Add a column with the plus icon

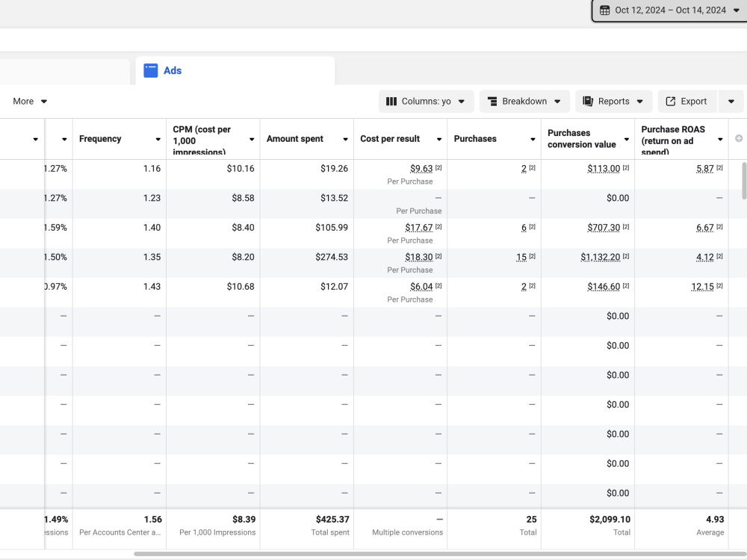point(739,139)
